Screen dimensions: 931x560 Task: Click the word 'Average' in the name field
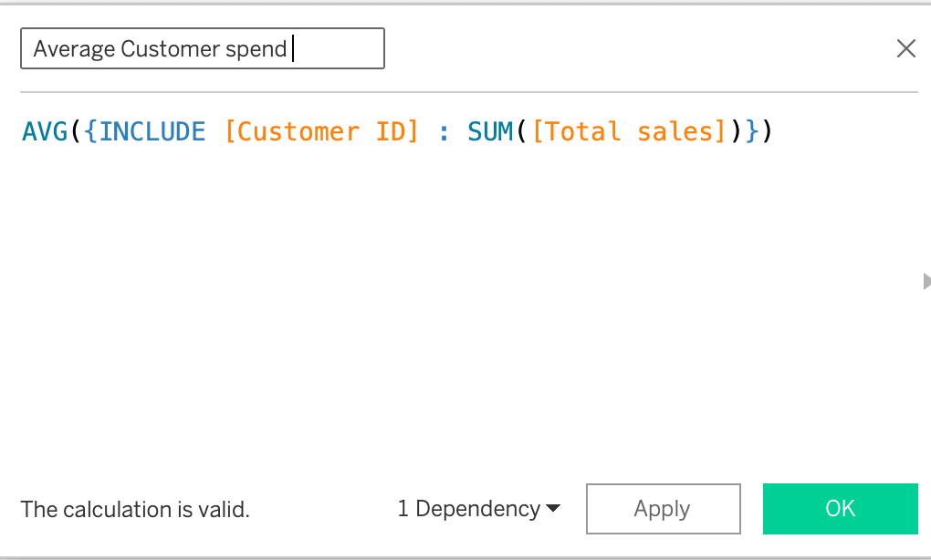(x=70, y=49)
